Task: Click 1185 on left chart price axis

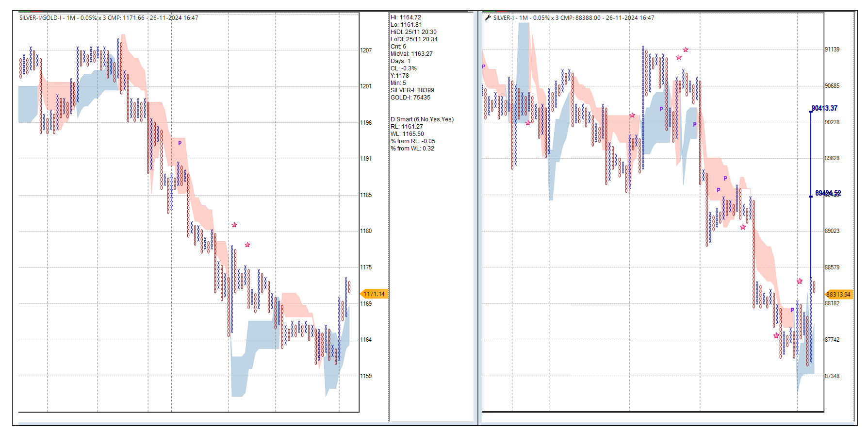Action: pos(366,195)
